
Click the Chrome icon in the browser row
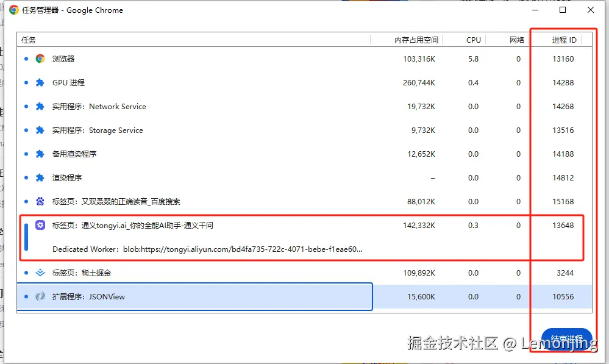[x=40, y=59]
